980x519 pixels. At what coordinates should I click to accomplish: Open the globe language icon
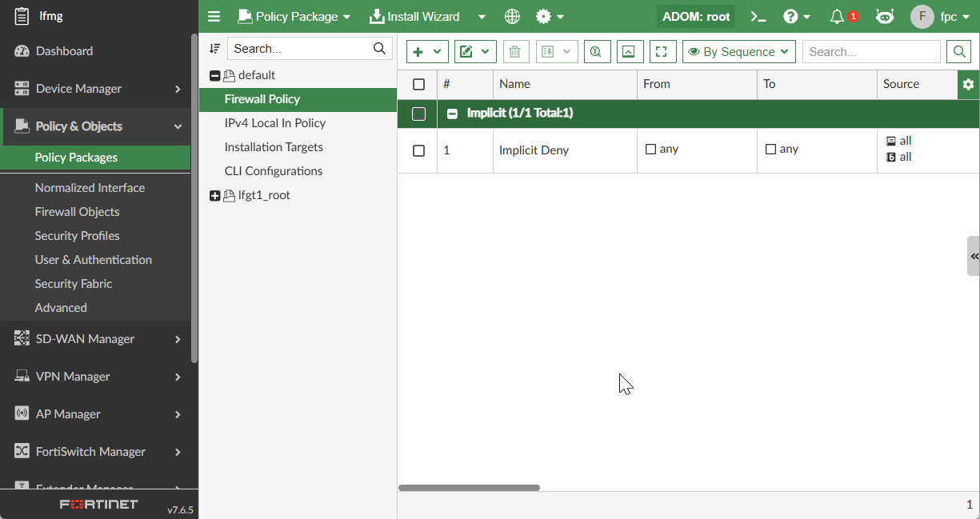513,16
